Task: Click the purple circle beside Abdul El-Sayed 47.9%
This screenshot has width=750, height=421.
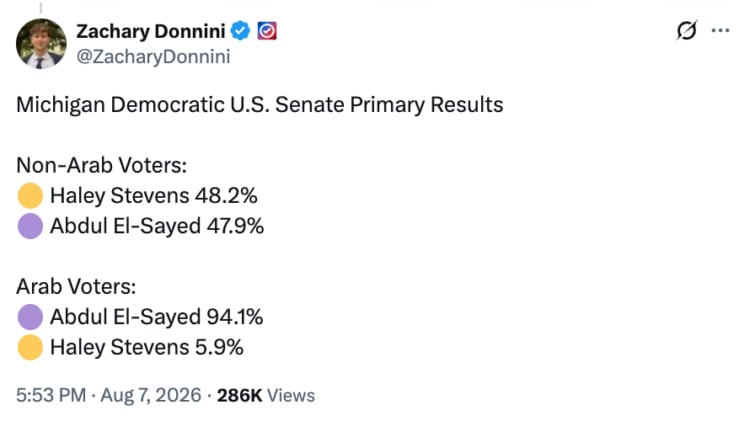Action: (x=30, y=226)
